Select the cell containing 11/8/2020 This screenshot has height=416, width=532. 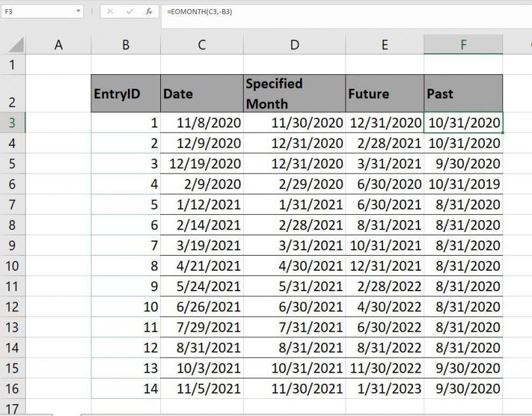[202, 123]
